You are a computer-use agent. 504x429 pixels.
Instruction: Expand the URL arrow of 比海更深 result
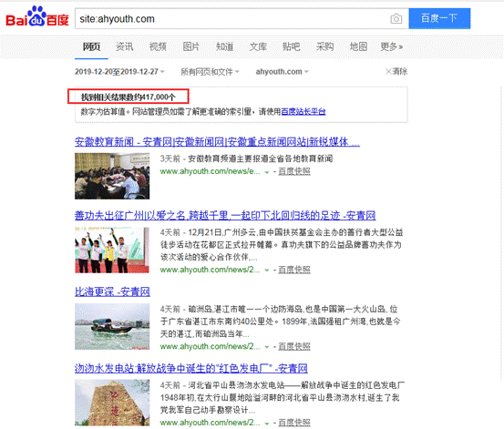click(266, 347)
